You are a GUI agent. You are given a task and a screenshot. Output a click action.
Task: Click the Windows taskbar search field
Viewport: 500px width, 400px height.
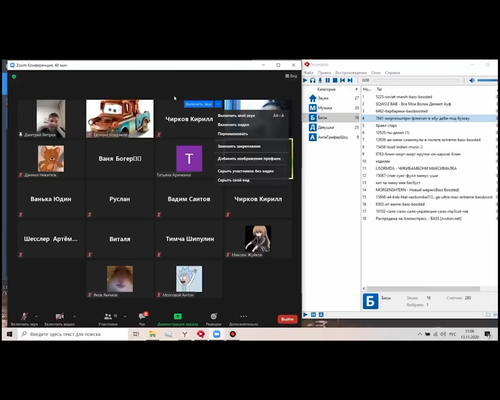coord(73,334)
